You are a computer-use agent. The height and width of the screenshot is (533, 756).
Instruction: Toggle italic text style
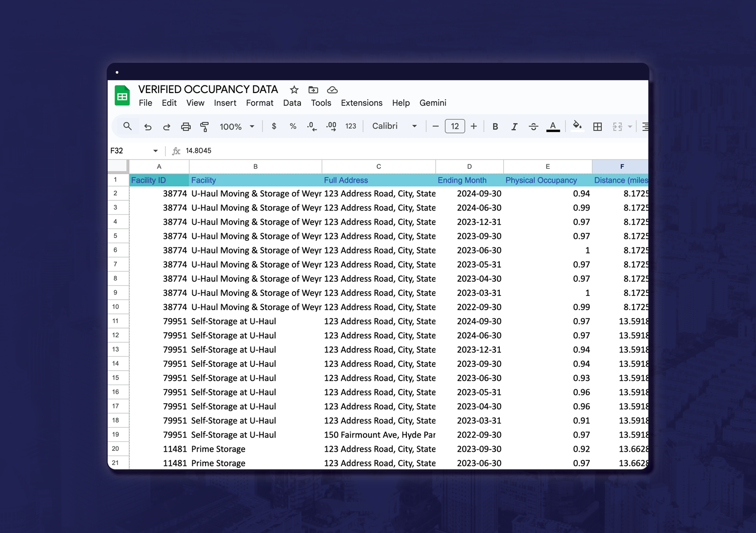click(x=514, y=127)
